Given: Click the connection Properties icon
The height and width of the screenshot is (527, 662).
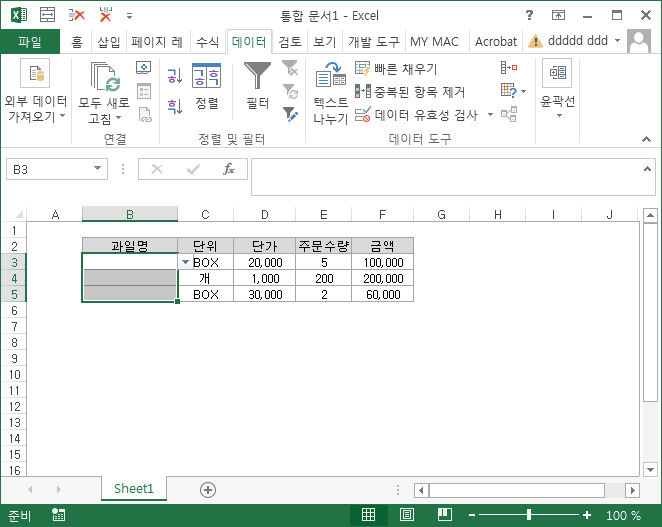Looking at the screenshot, I should tap(144, 91).
